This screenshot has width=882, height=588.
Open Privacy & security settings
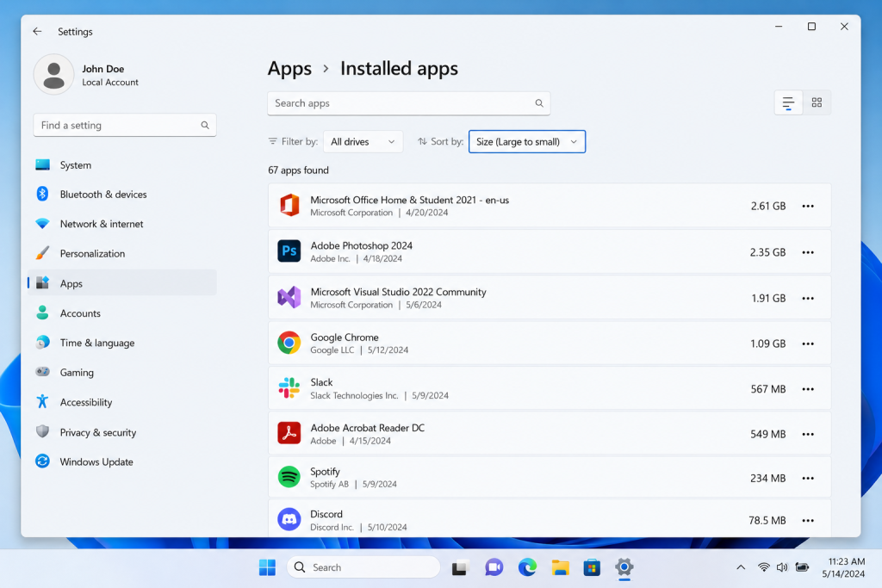pyautogui.click(x=122, y=432)
